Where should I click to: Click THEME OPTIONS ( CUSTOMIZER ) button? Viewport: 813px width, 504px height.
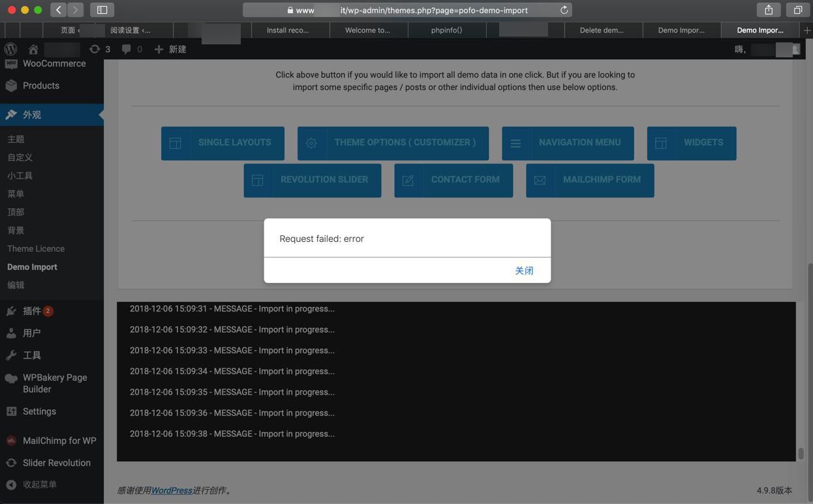pos(393,143)
